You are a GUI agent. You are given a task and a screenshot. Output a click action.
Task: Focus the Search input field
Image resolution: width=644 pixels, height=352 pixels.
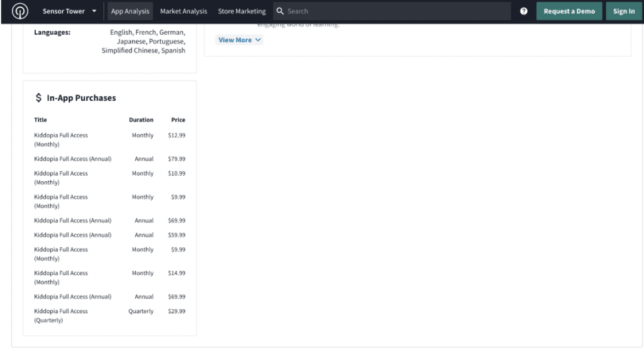(x=396, y=11)
